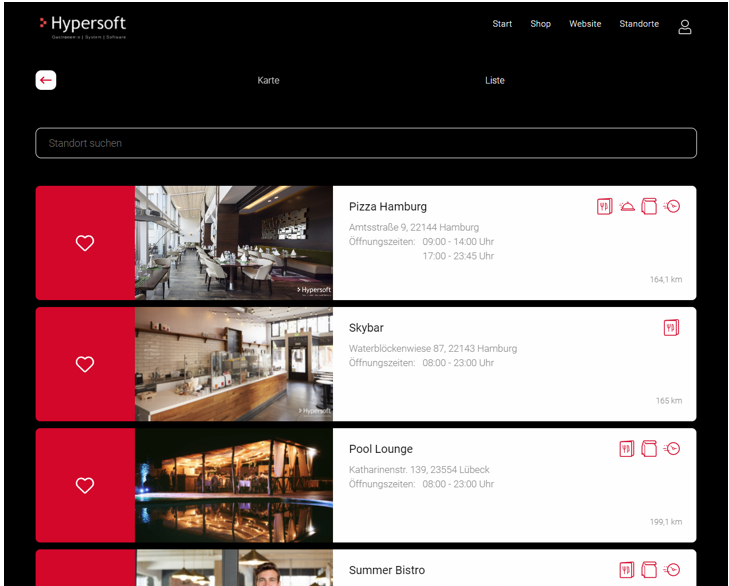Open the Pool Lounge night photo

234,485
